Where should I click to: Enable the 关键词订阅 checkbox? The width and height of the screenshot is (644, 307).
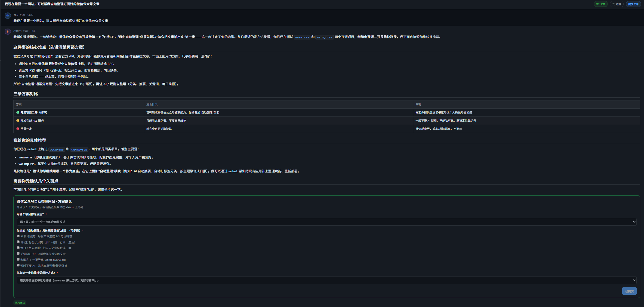(18, 253)
